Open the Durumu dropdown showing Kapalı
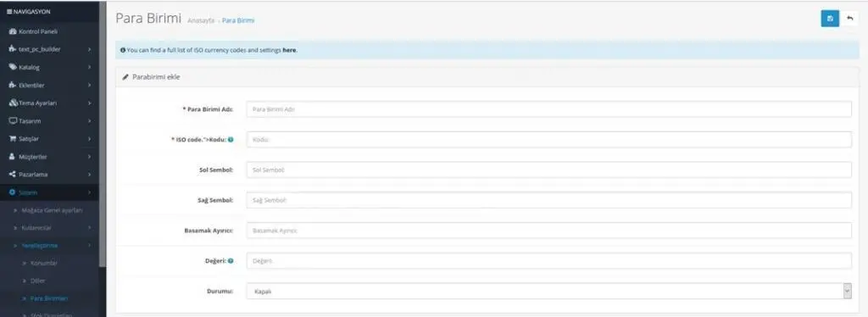The height and width of the screenshot is (317, 868). point(548,291)
